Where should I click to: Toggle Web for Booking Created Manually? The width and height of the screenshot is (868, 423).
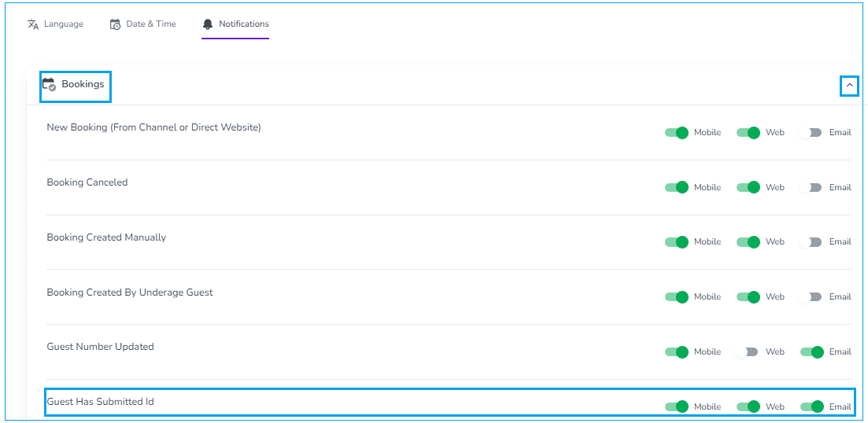pyautogui.click(x=748, y=242)
